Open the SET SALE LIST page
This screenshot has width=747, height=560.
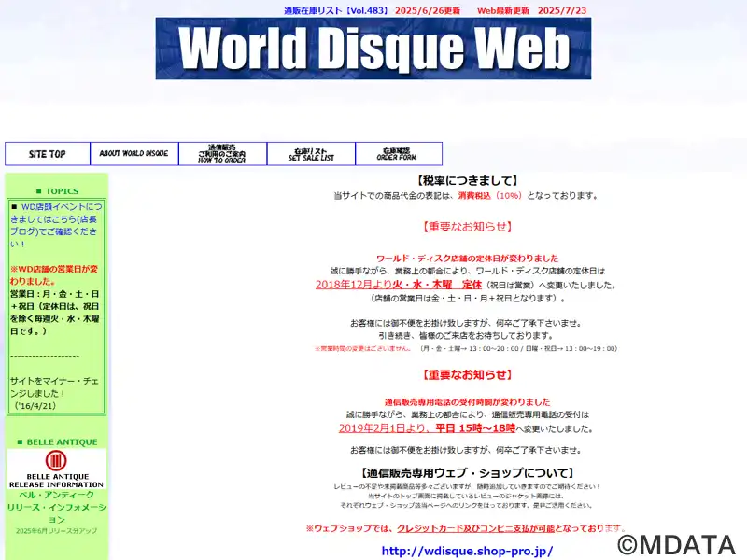(x=312, y=154)
